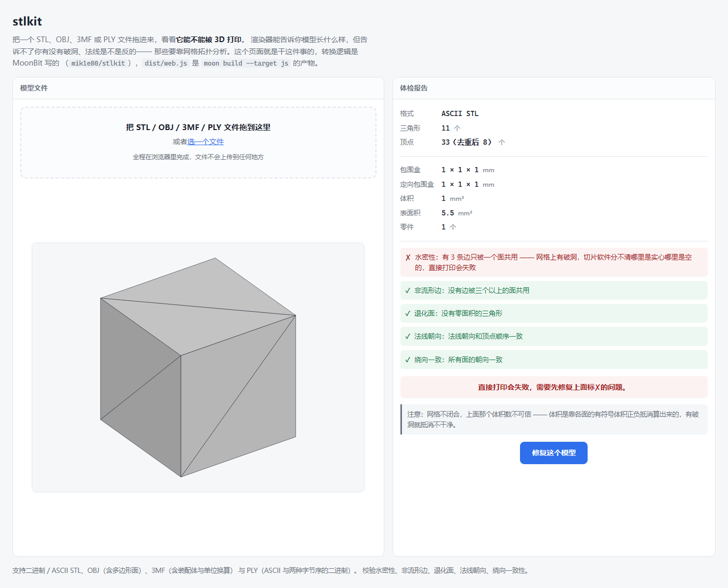Click the '顶点' row label

pyautogui.click(x=407, y=142)
